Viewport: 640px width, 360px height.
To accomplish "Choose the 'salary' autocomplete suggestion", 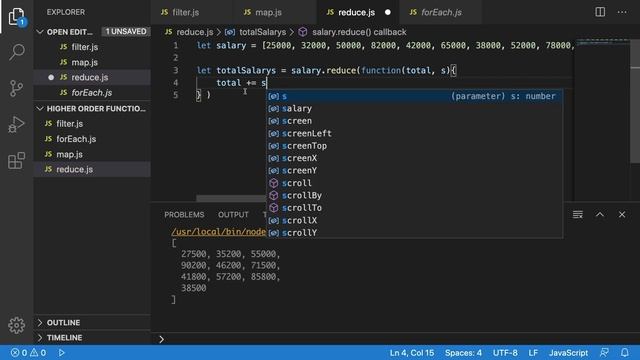I will (x=414, y=109).
